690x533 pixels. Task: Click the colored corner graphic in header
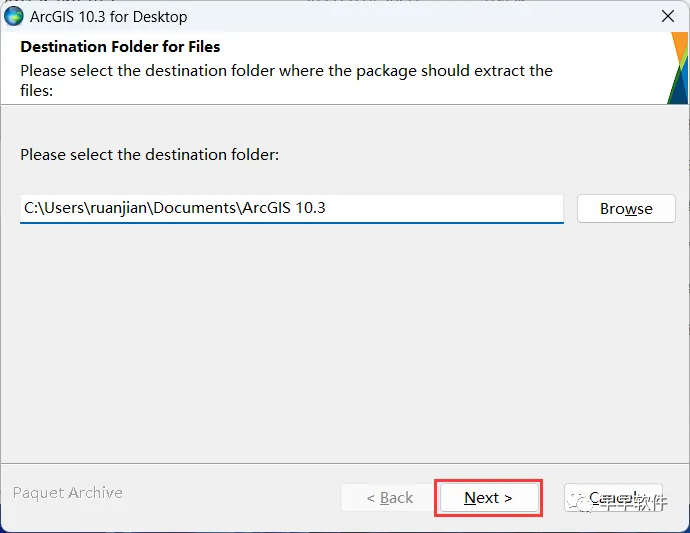pyautogui.click(x=678, y=68)
